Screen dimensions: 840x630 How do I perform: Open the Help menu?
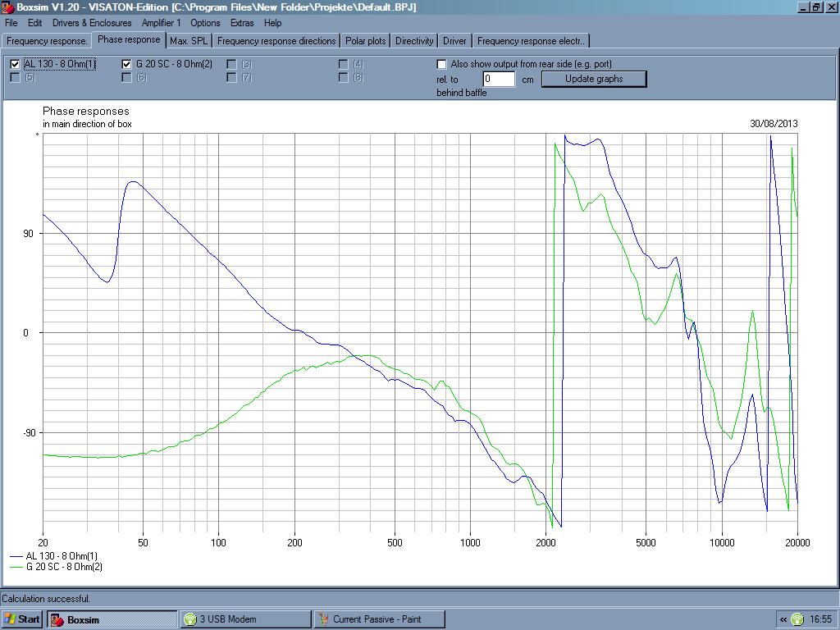pyautogui.click(x=272, y=23)
